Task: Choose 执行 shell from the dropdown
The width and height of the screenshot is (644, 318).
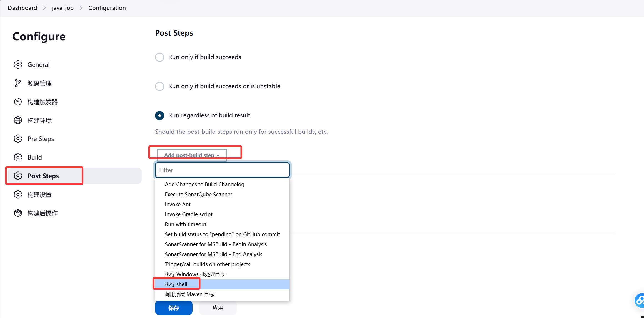Action: (x=222, y=284)
